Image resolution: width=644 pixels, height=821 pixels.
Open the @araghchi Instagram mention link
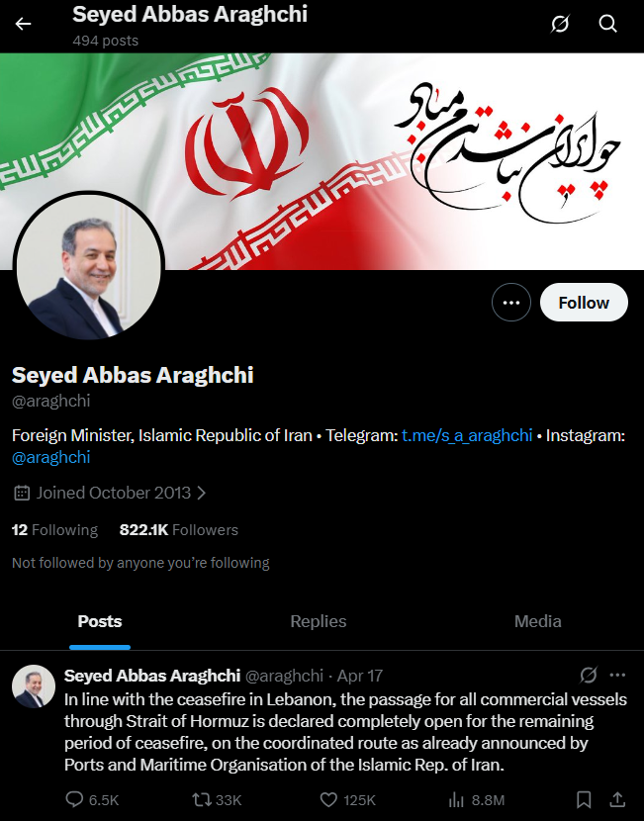pyautogui.click(x=50, y=457)
